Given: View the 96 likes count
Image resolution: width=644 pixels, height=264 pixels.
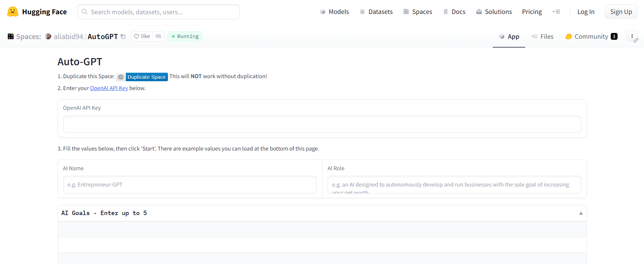Looking at the screenshot, I should point(158,36).
